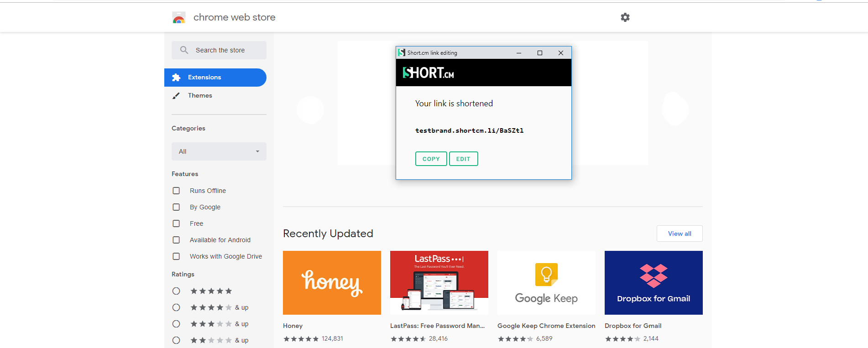
Task: Click Honey's 124,831 rating count
Action: tap(332, 338)
